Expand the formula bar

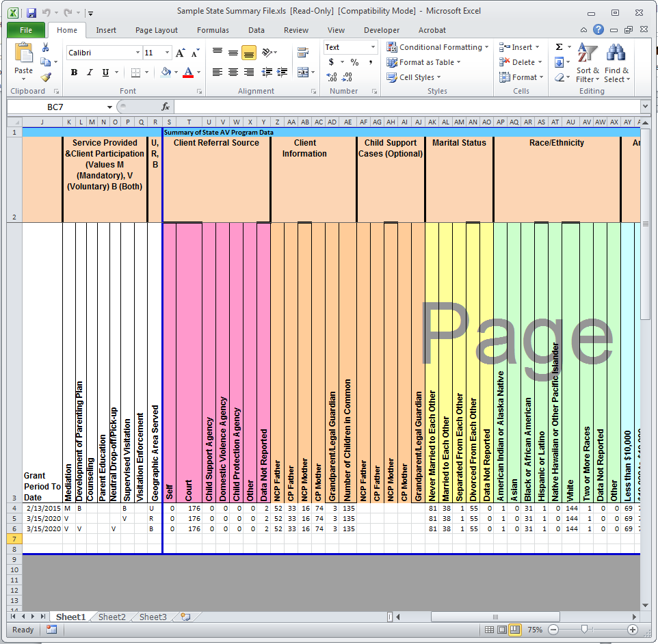coord(646,107)
